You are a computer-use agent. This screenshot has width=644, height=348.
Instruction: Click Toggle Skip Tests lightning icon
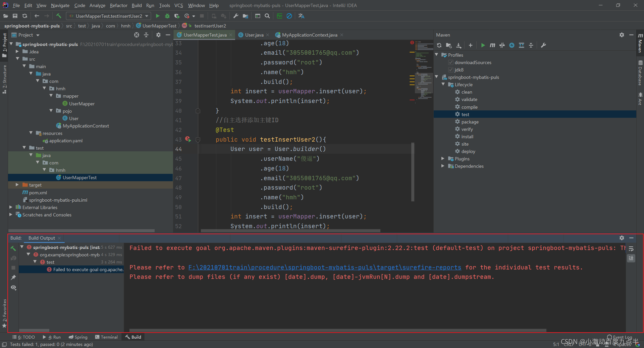[x=512, y=45]
